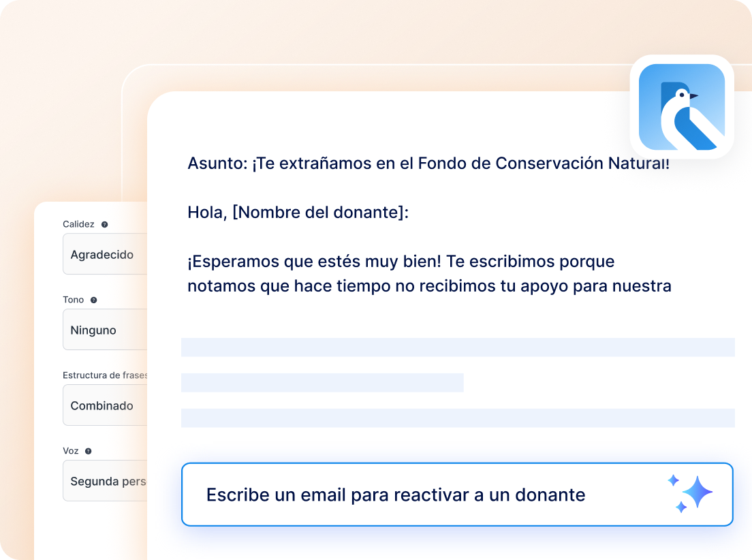Open the Tono dropdown showing Ninguno
The image size is (752, 560).
tap(105, 329)
